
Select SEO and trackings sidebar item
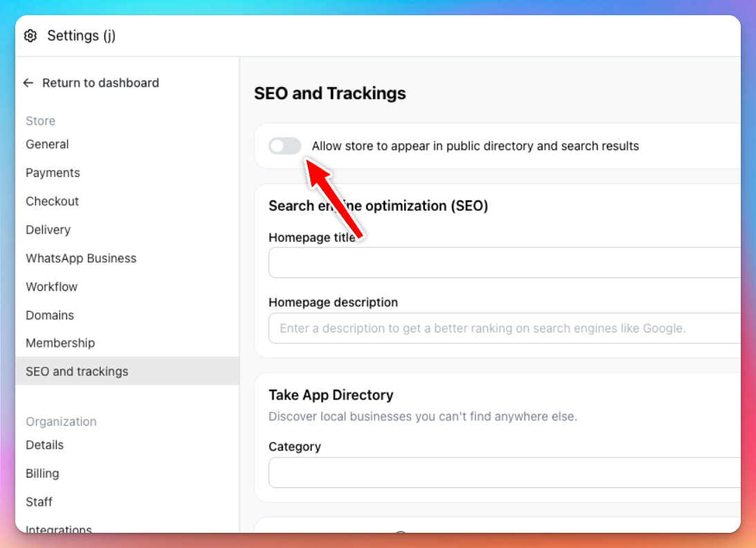tap(127, 371)
